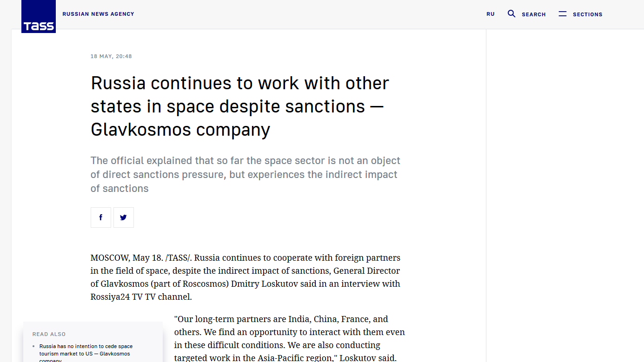Click the paragraph starting 'MOSCOW, May 18'

click(246, 277)
